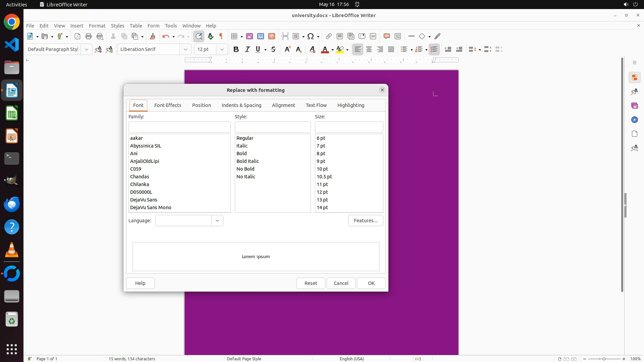
Task: Click the zoom slider in status bar
Action: (604, 359)
